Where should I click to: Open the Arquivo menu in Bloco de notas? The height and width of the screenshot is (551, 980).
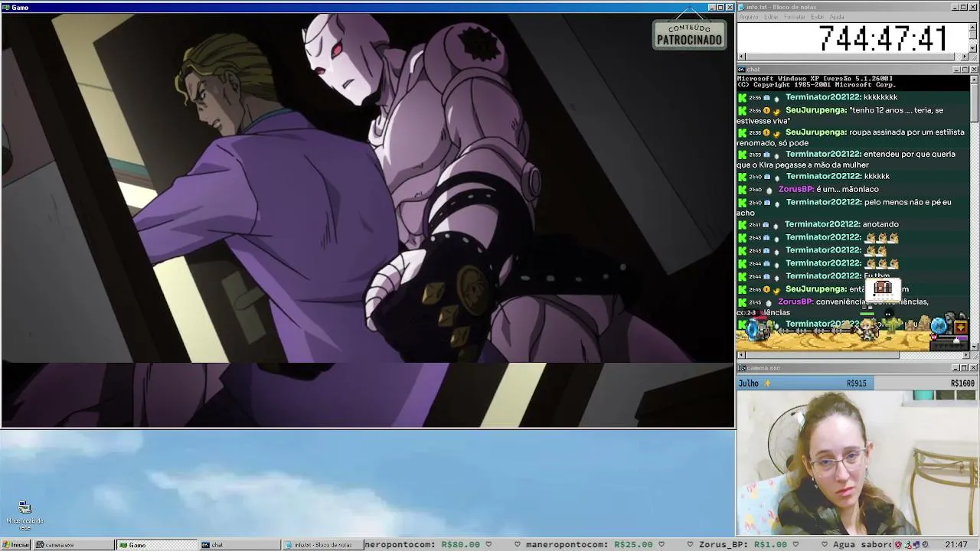click(x=748, y=17)
